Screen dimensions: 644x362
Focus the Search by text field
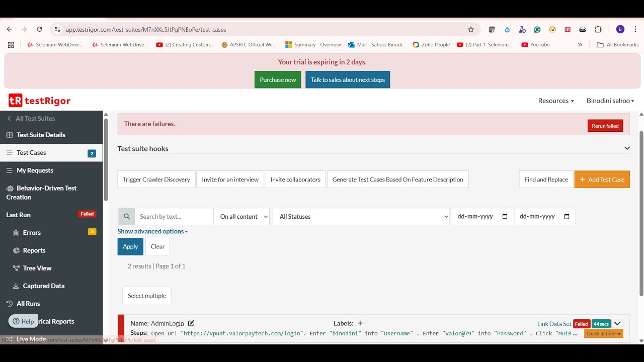(x=174, y=217)
